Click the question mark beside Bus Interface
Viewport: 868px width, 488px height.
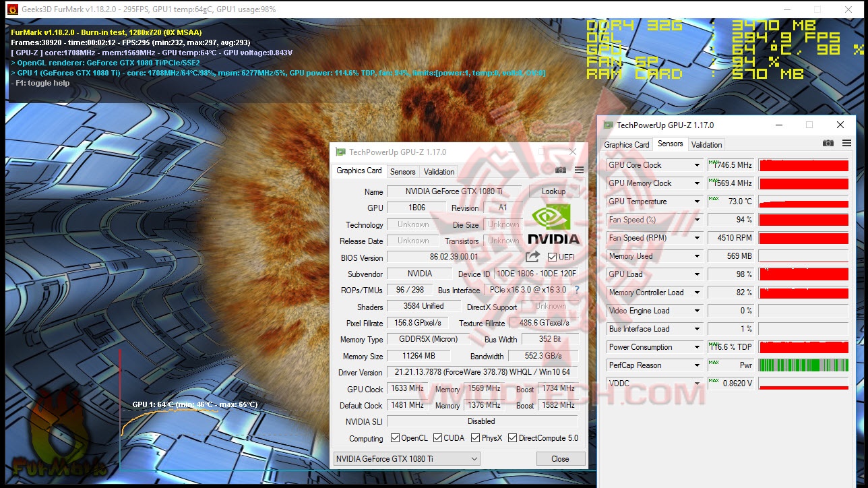576,290
